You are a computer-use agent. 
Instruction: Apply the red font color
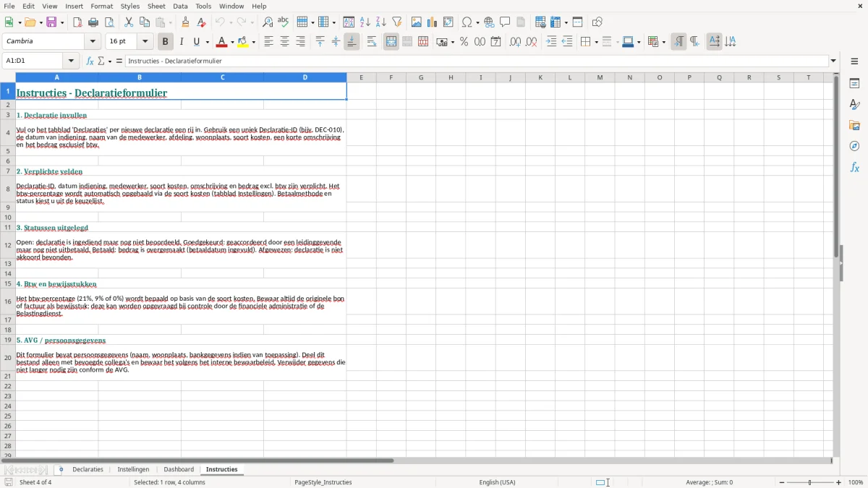pyautogui.click(x=221, y=42)
